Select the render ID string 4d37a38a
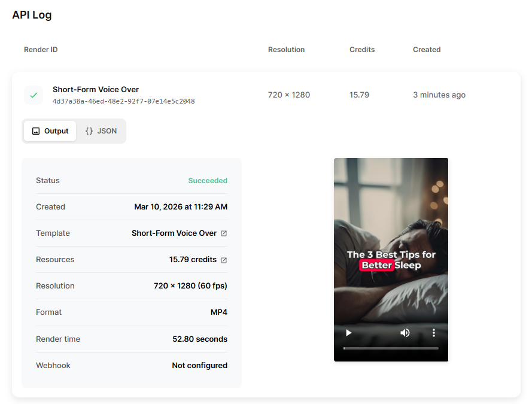The height and width of the screenshot is (404, 532). point(123,101)
